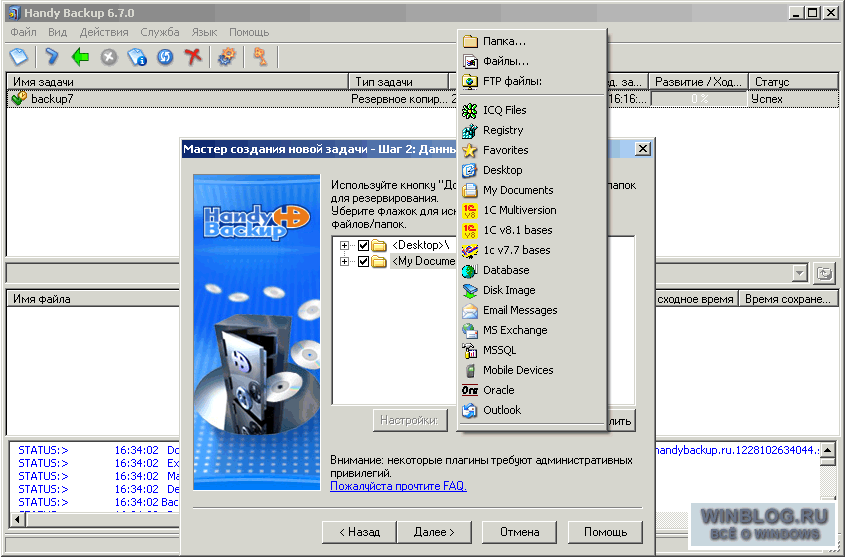Sort by Статус column header

pyautogui.click(x=794, y=82)
